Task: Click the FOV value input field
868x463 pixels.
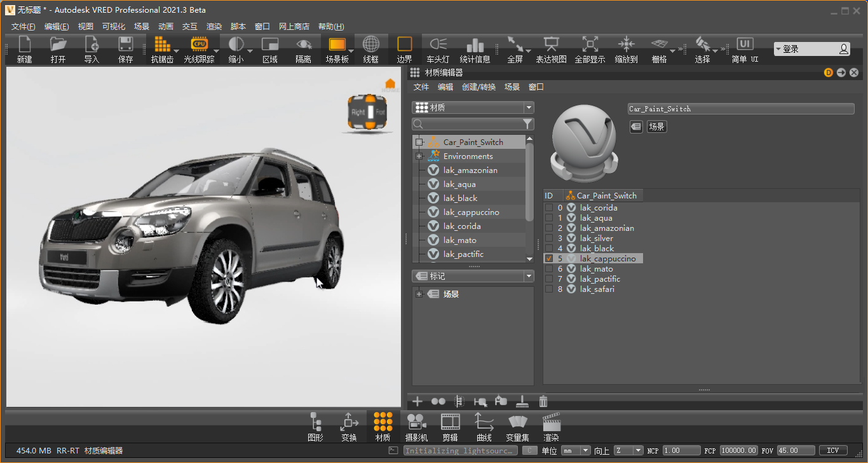Action: (x=796, y=450)
